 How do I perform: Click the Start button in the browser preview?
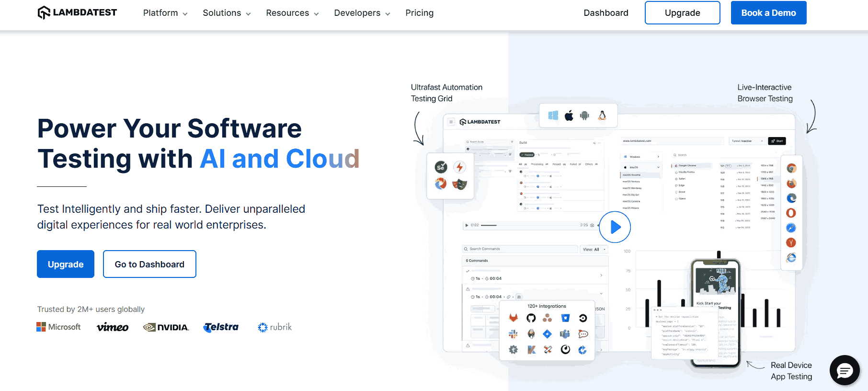pyautogui.click(x=777, y=141)
